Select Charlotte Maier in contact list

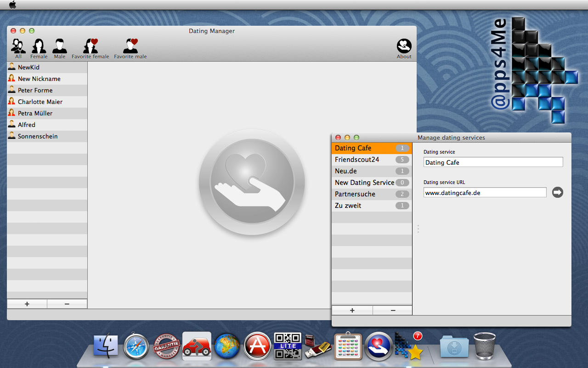click(40, 102)
